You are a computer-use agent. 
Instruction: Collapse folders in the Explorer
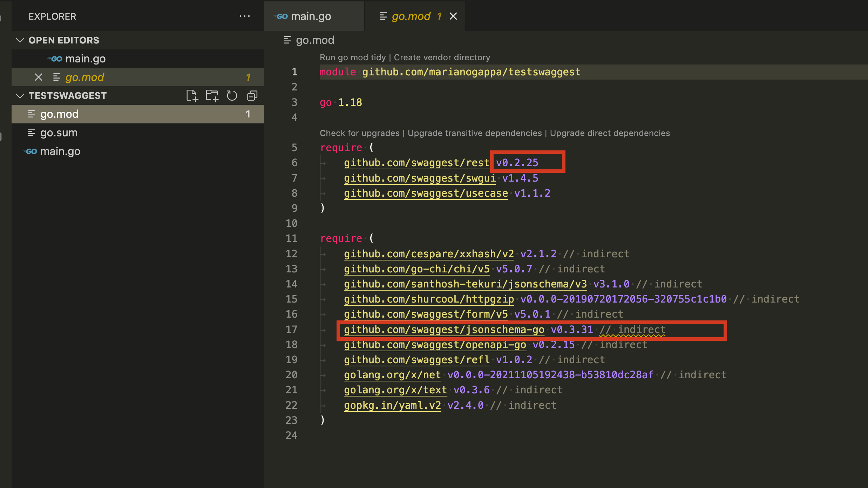252,95
